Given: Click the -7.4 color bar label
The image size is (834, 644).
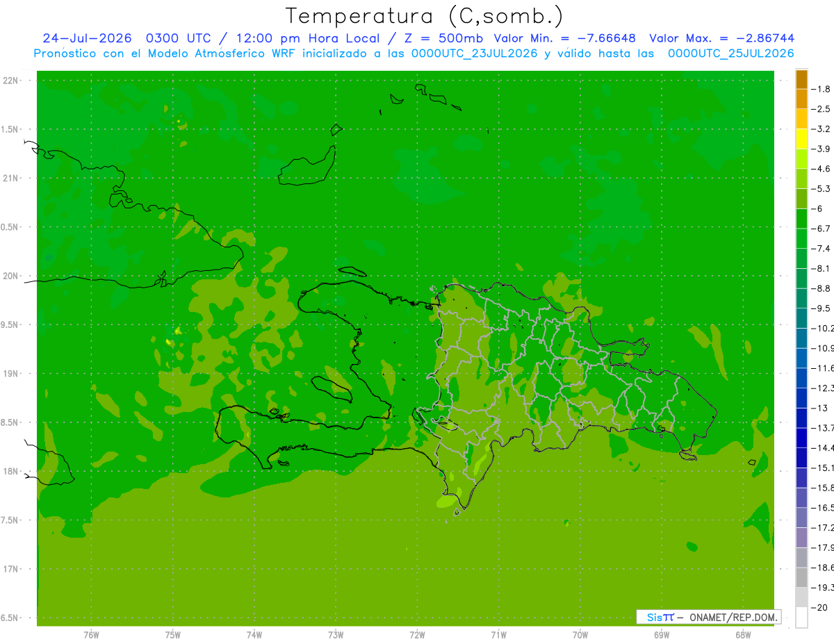Looking at the screenshot, I should [821, 249].
